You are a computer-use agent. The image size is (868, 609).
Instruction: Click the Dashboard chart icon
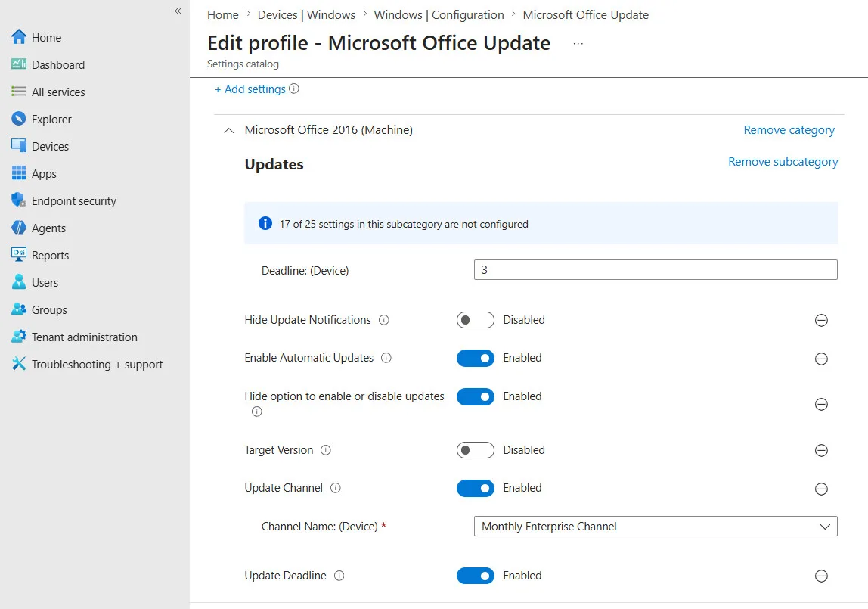click(19, 64)
